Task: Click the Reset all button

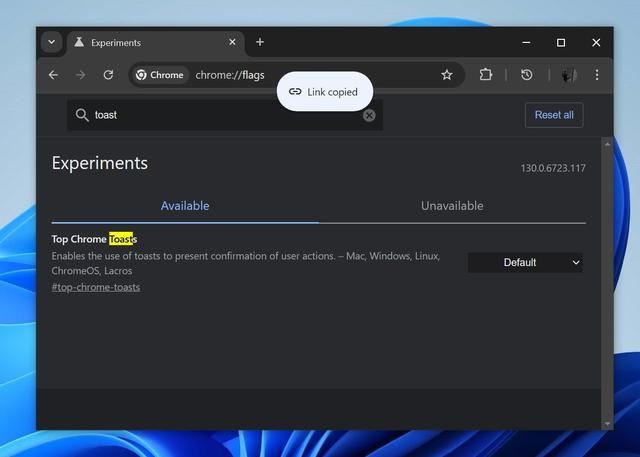Action: click(x=554, y=115)
